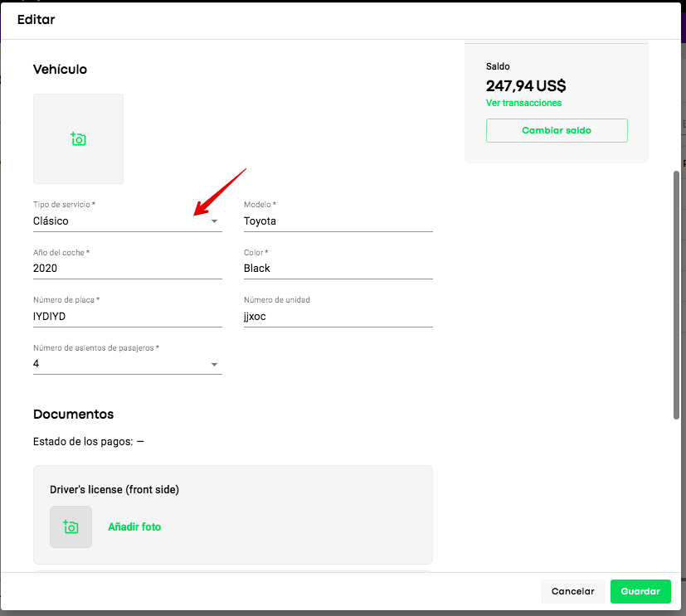Image resolution: width=686 pixels, height=616 pixels.
Task: Click the Número de unidad input
Action: click(x=338, y=316)
